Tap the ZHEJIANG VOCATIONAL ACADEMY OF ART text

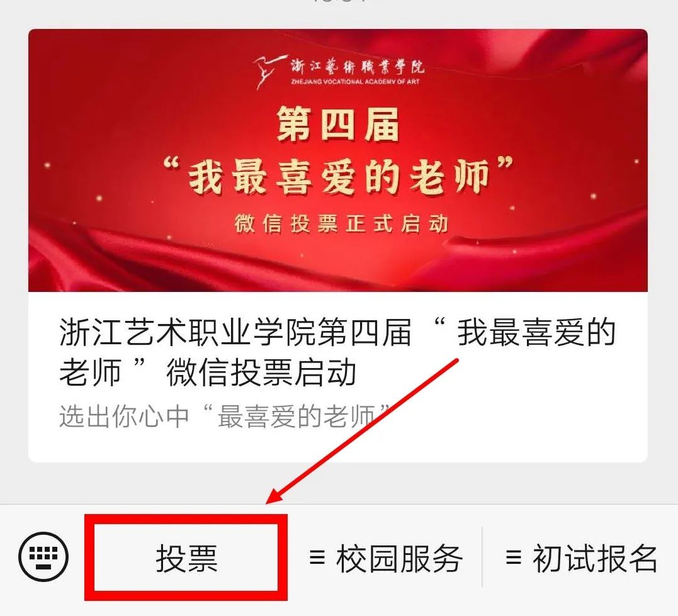coord(356,82)
